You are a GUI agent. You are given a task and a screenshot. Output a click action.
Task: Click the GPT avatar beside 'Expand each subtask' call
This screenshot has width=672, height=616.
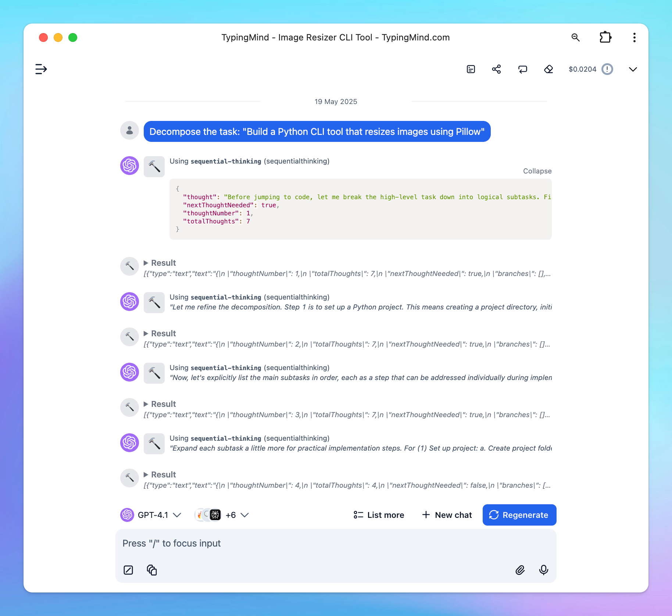(x=129, y=443)
